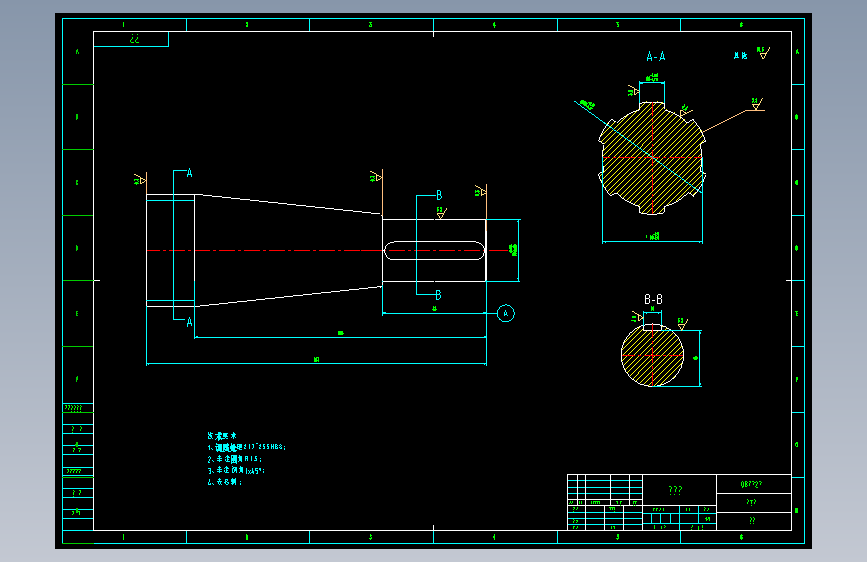The height and width of the screenshot is (562, 867).
Task: Select roughness symbol on A-A leader line
Action: [x=757, y=104]
